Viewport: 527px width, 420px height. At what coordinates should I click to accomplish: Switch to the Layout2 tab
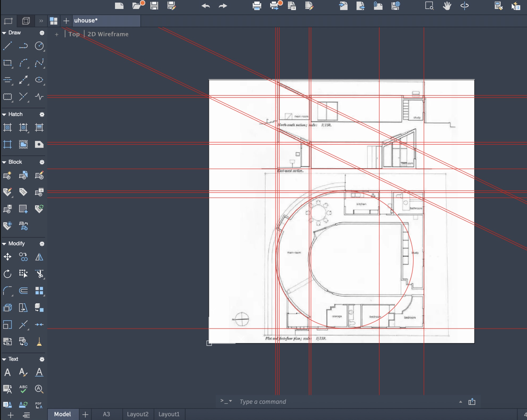(138, 414)
